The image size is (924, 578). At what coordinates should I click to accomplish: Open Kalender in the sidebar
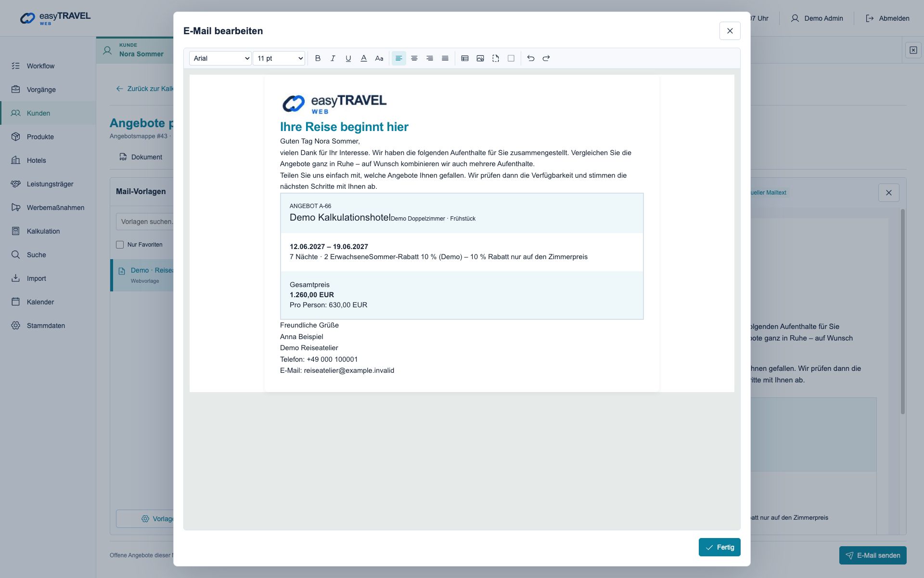[48, 302]
